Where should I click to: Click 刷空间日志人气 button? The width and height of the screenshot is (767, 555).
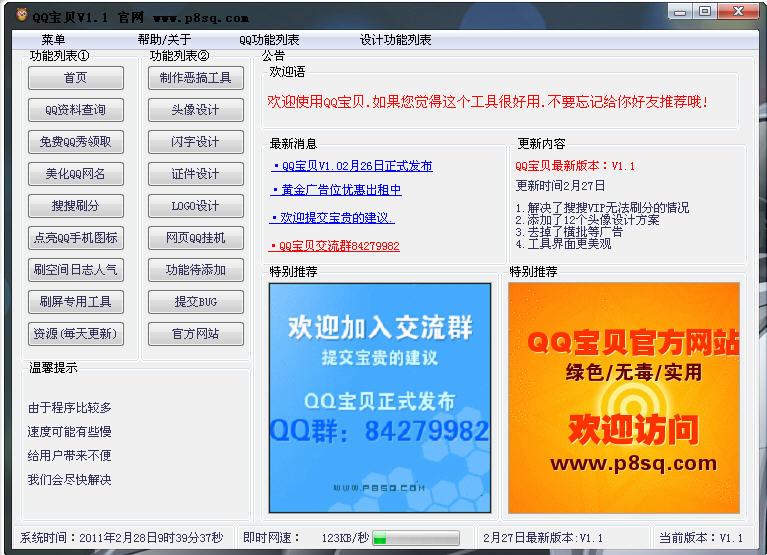pyautogui.click(x=76, y=270)
